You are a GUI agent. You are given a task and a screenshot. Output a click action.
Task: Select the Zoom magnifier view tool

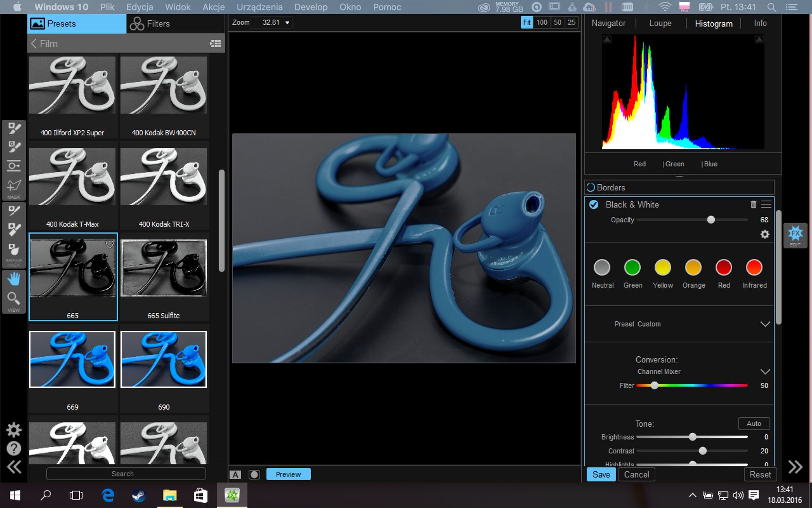tap(14, 298)
